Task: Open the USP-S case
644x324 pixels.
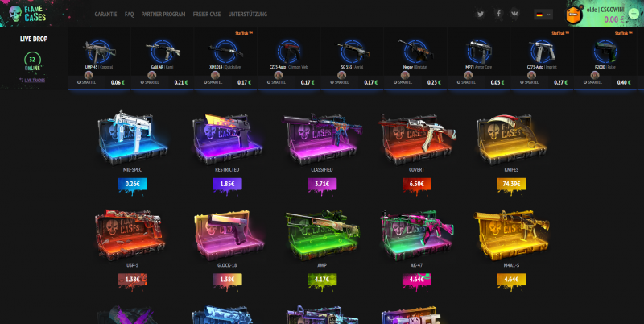Action: (132, 235)
